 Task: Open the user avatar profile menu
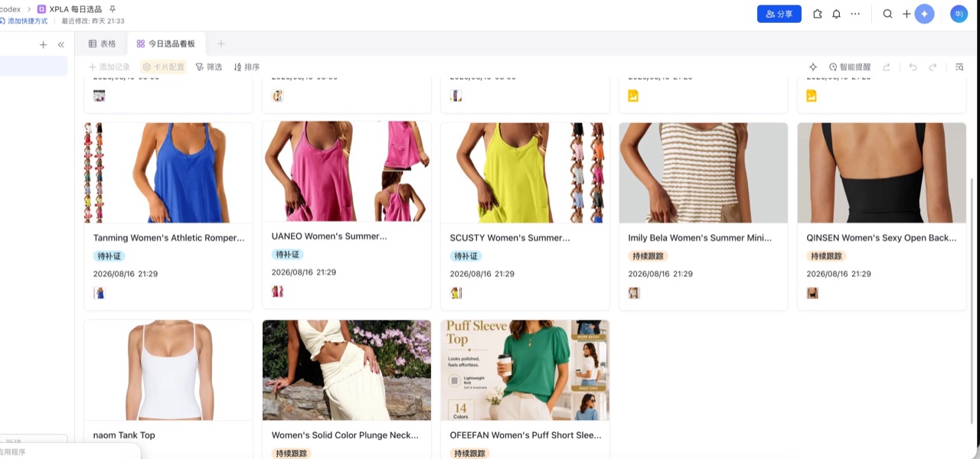[959, 14]
